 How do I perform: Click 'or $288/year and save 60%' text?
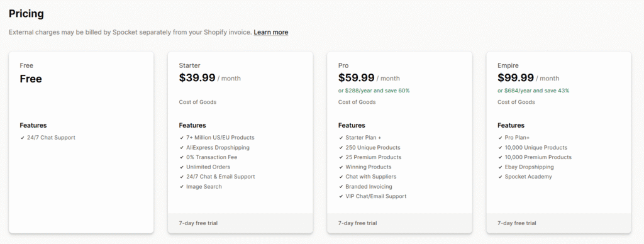pyautogui.click(x=374, y=91)
